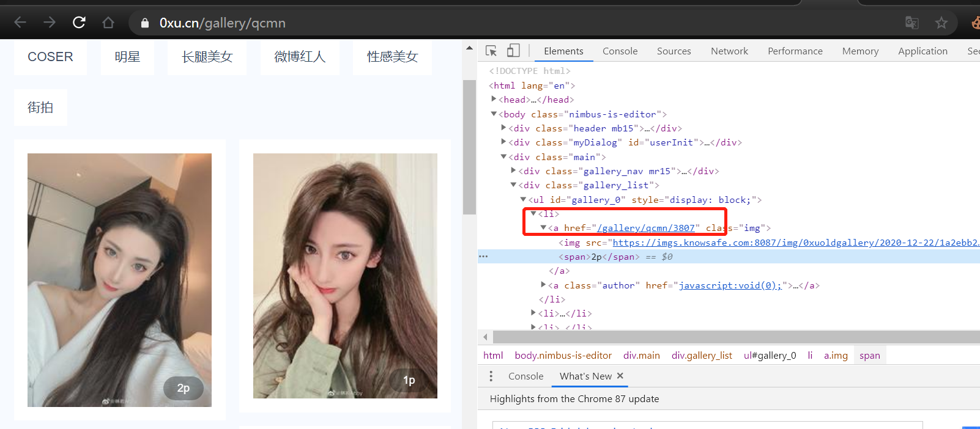Screen dimensions: 980x429
Task: Bookmark this page with the star icon
Action: pyautogui.click(x=941, y=23)
